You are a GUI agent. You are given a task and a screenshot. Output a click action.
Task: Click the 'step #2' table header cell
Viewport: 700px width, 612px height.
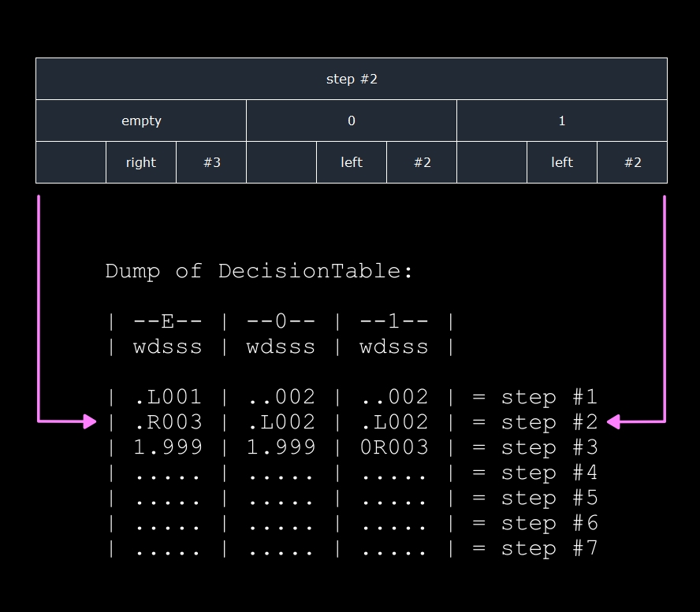[x=352, y=79]
